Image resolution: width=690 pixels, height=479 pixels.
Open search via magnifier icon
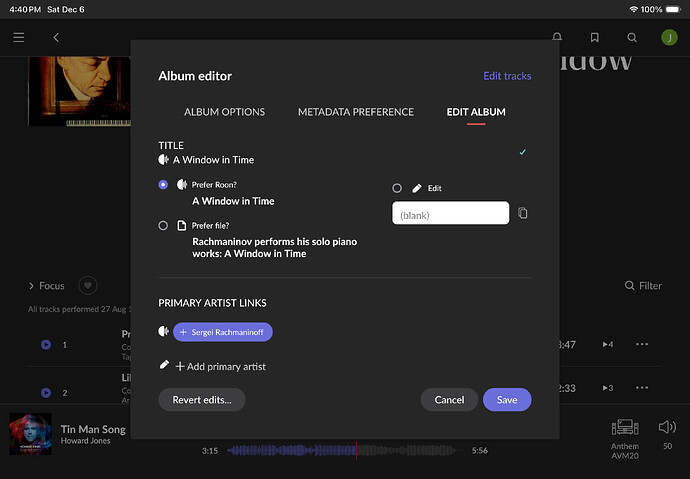(x=632, y=37)
